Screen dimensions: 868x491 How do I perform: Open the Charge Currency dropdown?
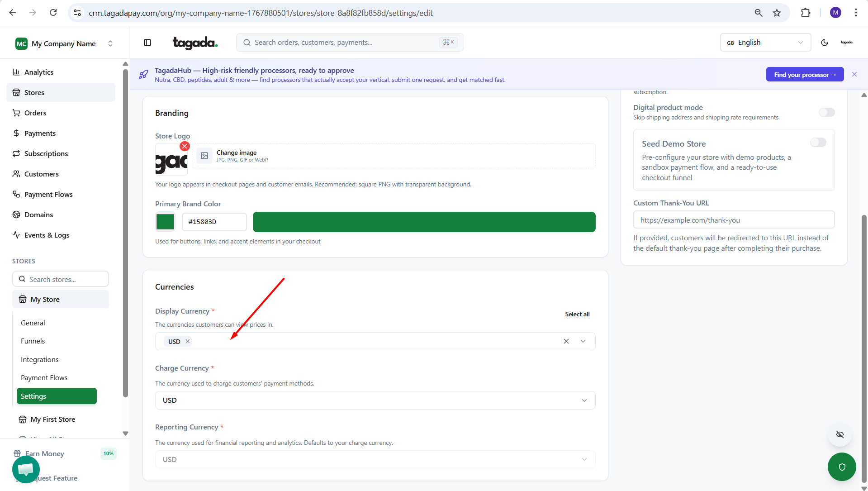375,400
